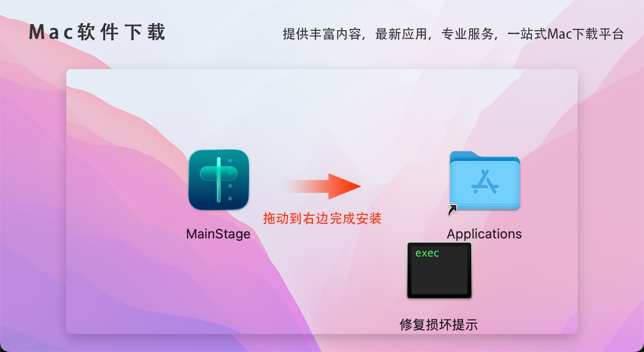
Task: Select the exec terminal script icon
Action: click(x=439, y=270)
